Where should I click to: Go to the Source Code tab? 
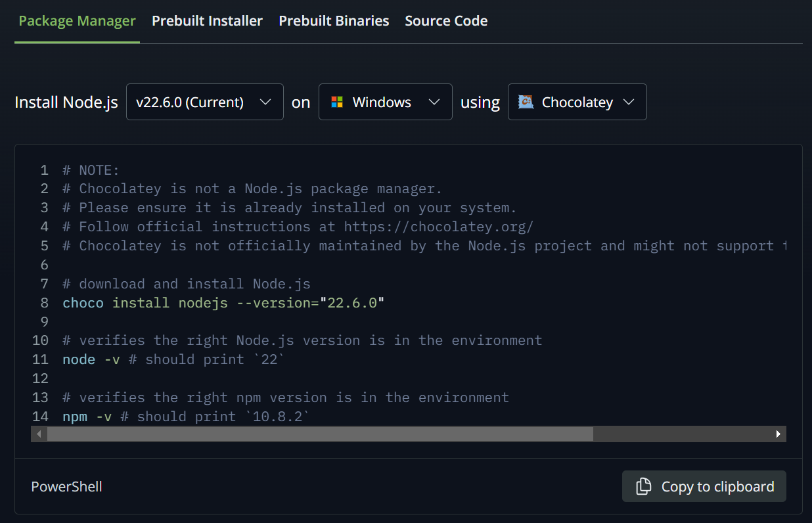(x=446, y=21)
